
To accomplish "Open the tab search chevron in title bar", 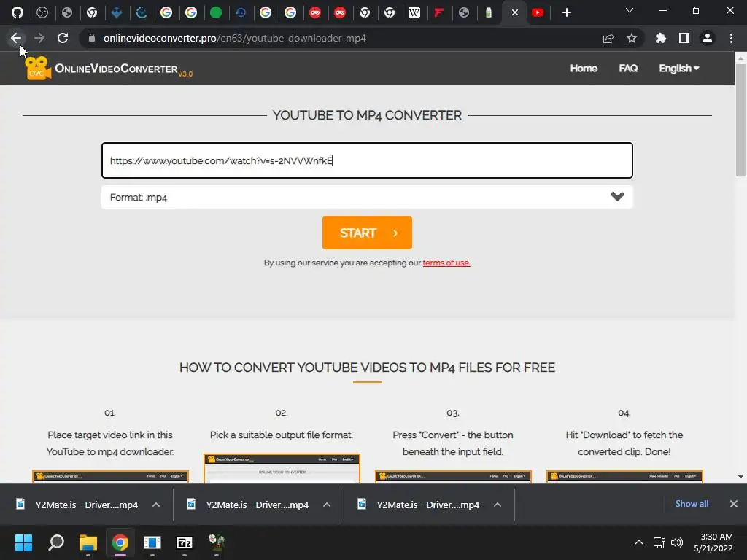I will coord(630,10).
